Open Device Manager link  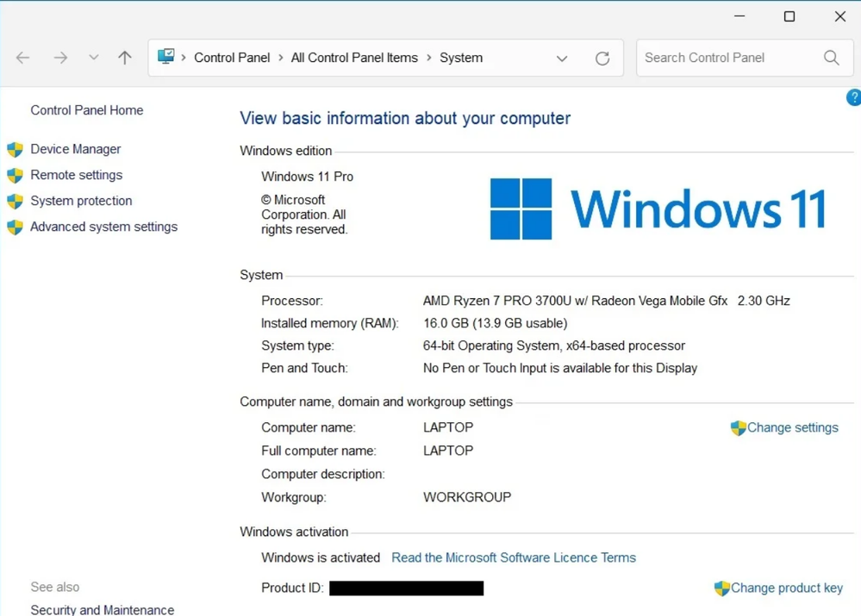(76, 149)
